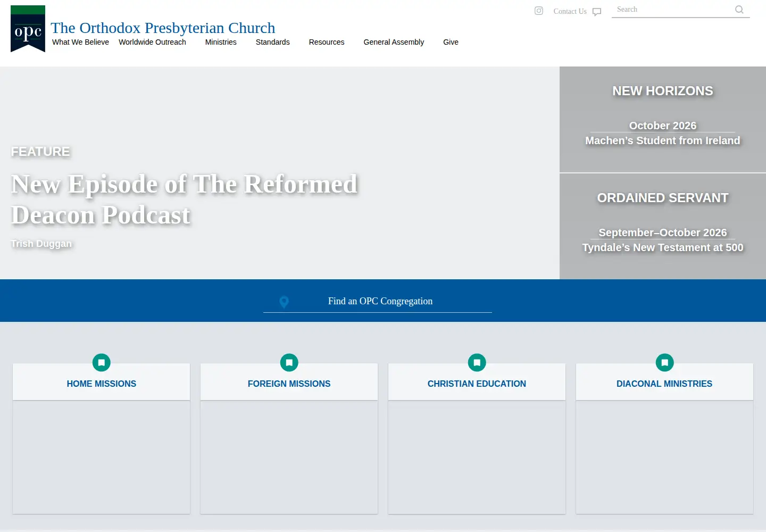This screenshot has height=532, width=766.
Task: Open the Contact Us link
Action: [x=570, y=11]
